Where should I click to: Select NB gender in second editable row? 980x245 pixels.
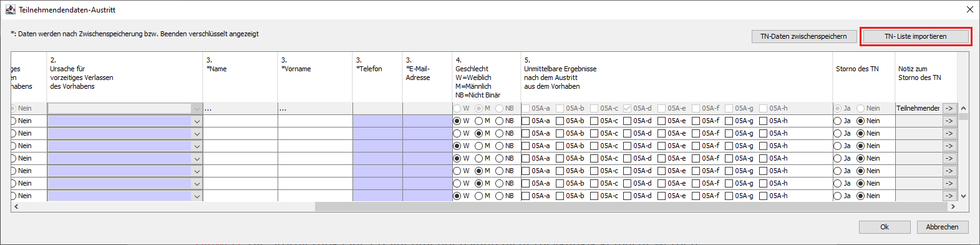pyautogui.click(x=499, y=133)
